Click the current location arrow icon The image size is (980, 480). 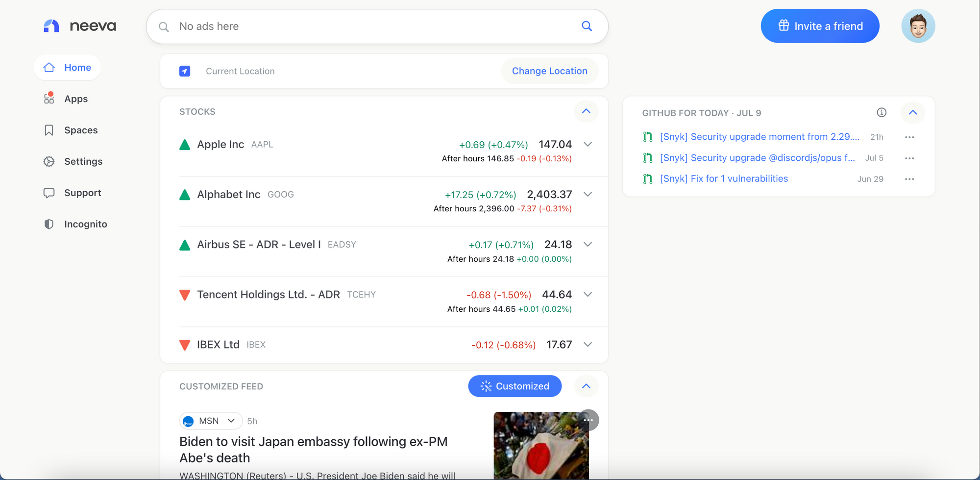[x=185, y=71]
